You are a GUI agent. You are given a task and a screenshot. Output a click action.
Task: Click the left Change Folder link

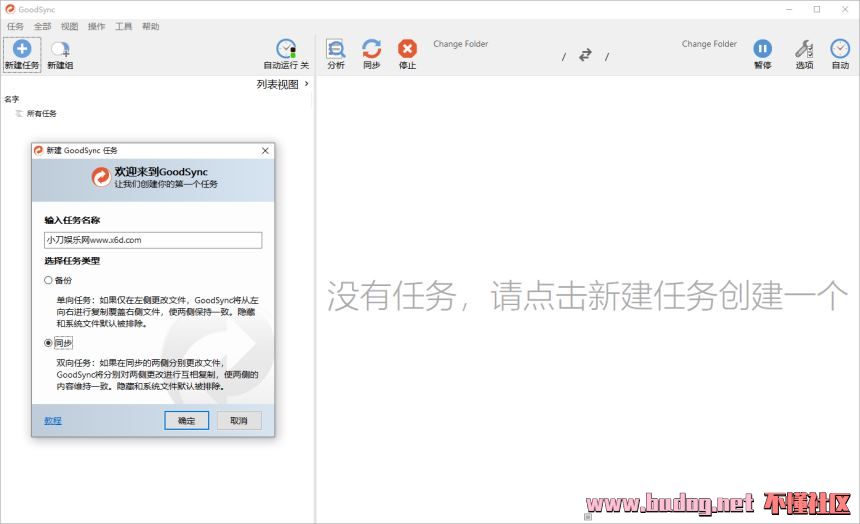coord(460,44)
